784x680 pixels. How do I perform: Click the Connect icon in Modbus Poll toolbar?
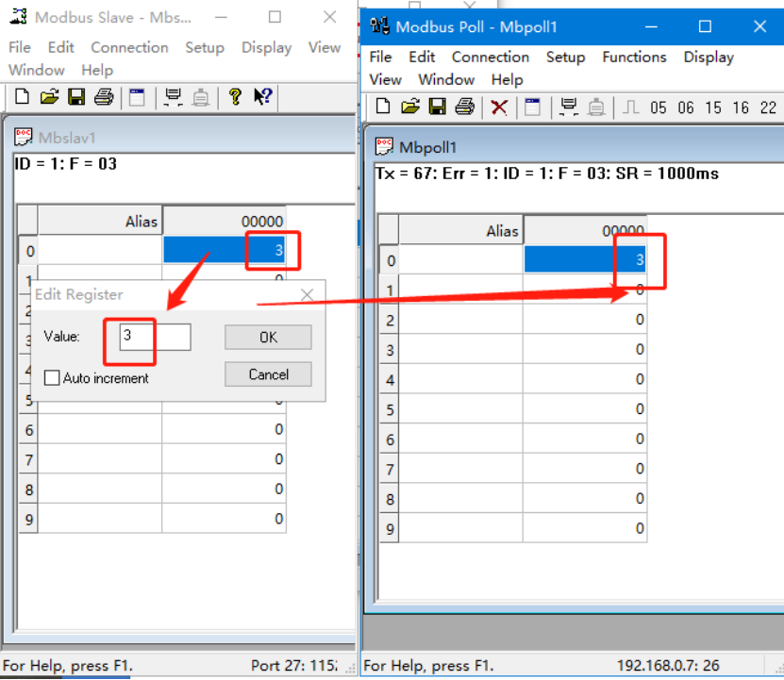click(569, 107)
